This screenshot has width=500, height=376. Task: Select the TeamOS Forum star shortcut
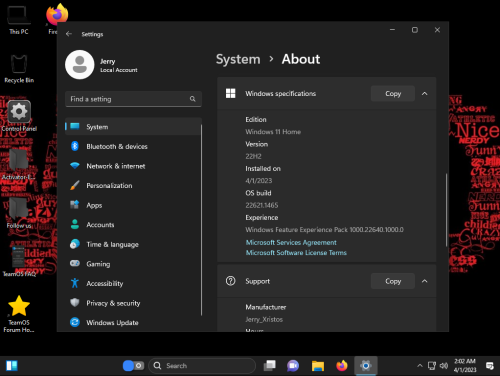click(x=19, y=314)
